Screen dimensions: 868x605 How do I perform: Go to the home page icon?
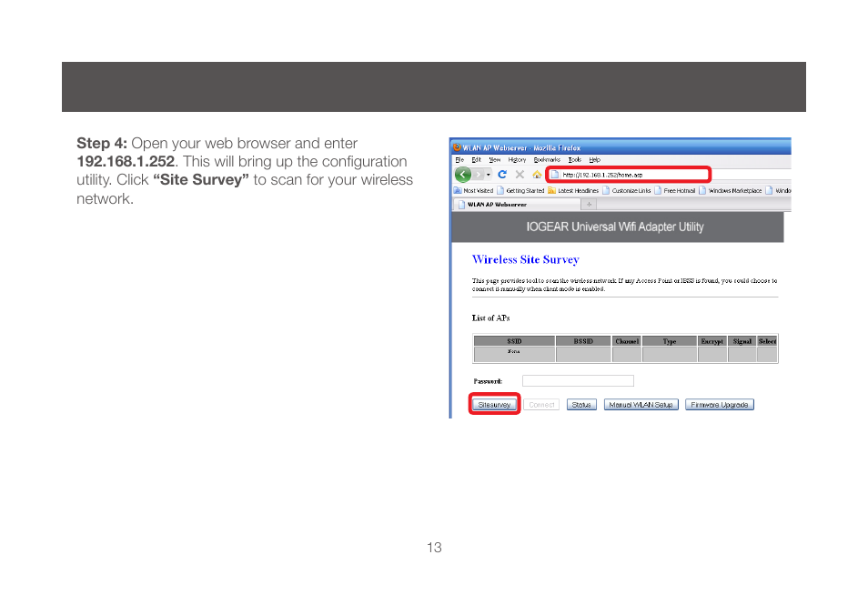pos(537,175)
